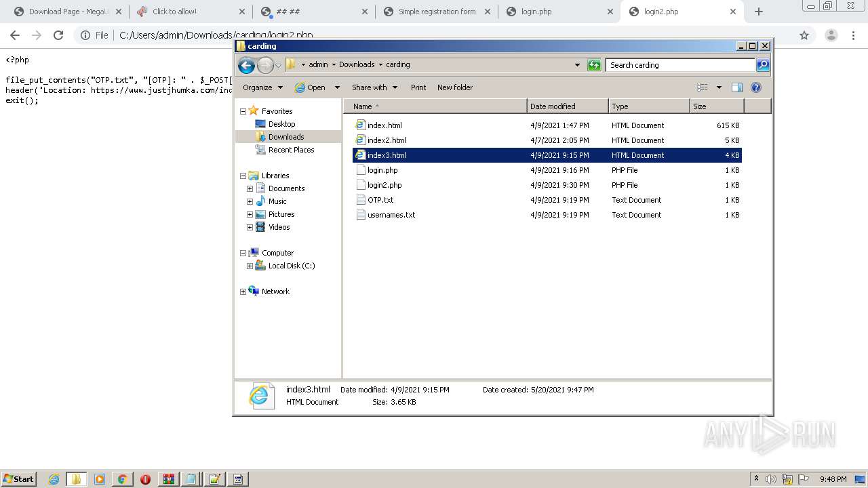Close the login2.php tab

[x=733, y=12]
